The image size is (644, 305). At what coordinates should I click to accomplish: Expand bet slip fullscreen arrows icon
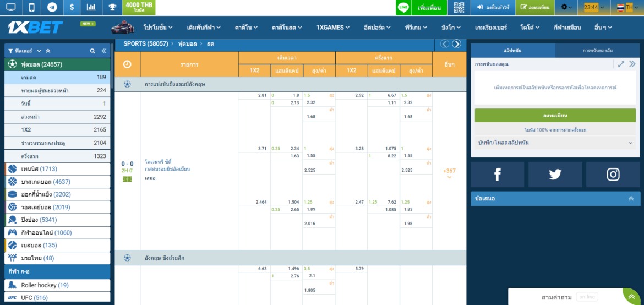621,64
